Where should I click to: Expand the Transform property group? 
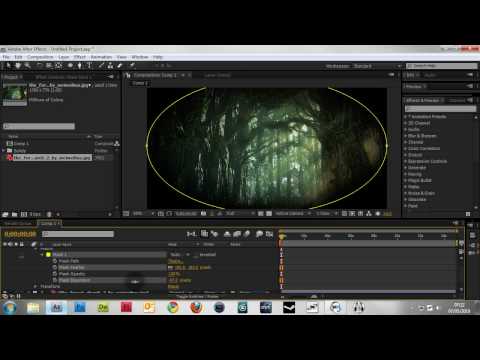pyautogui.click(x=35, y=286)
